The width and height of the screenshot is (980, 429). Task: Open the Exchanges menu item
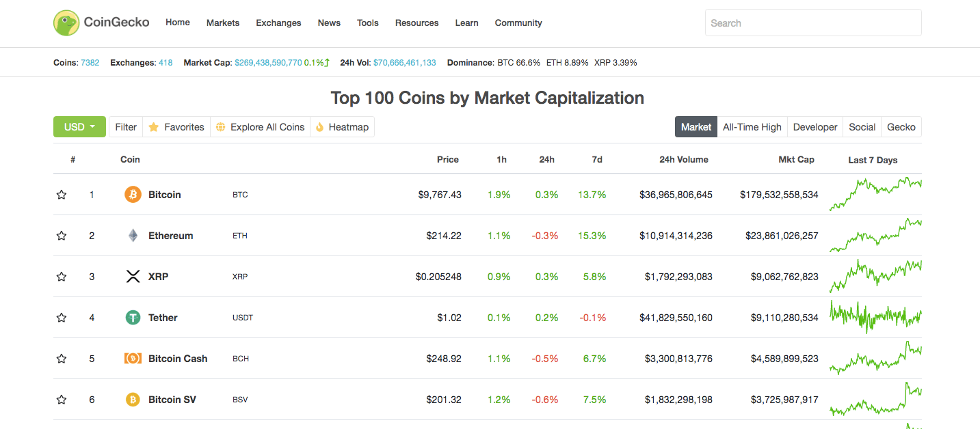click(x=278, y=23)
